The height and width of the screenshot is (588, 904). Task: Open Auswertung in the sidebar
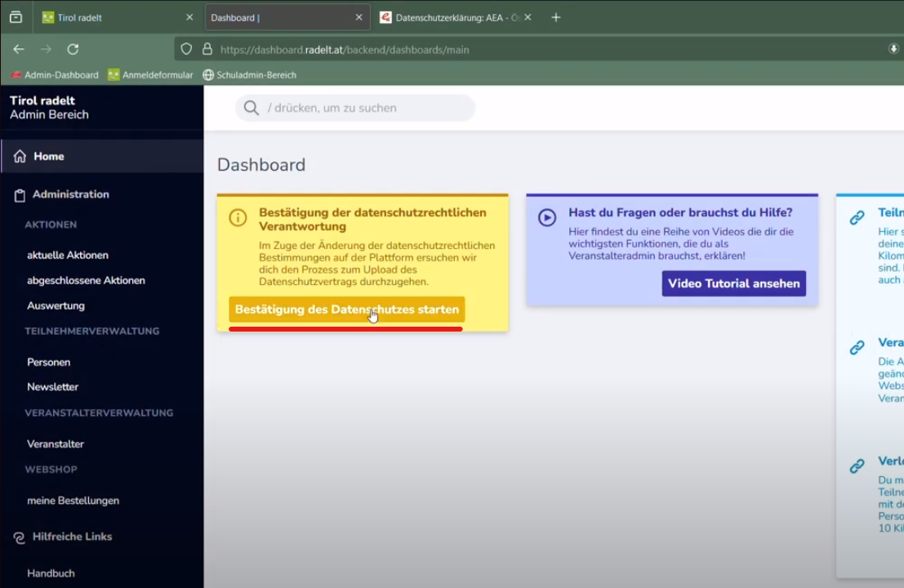point(56,305)
